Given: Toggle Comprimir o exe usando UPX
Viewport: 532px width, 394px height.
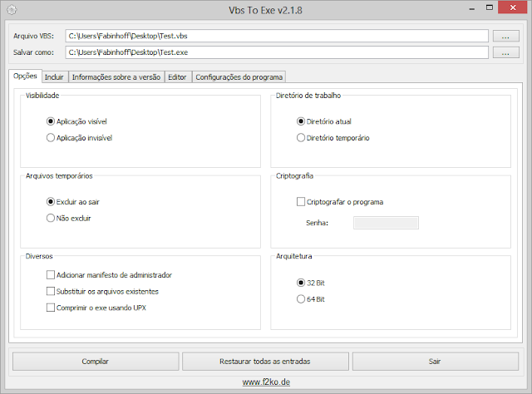Looking at the screenshot, I should pyautogui.click(x=51, y=308).
